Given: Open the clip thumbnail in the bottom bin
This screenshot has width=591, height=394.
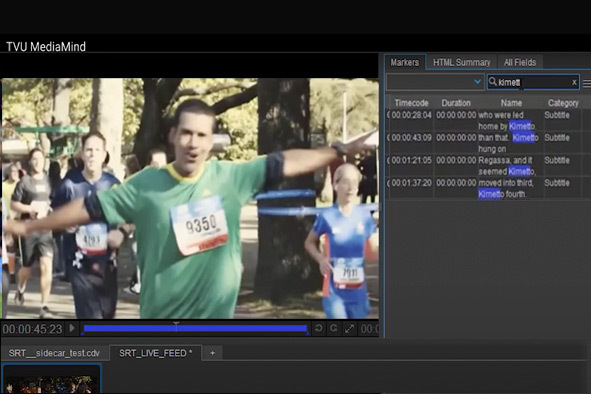Looking at the screenshot, I should click(x=51, y=380).
